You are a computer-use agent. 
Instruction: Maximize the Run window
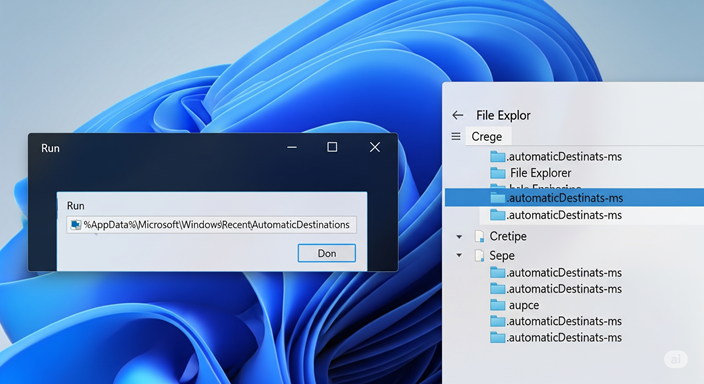(x=332, y=147)
